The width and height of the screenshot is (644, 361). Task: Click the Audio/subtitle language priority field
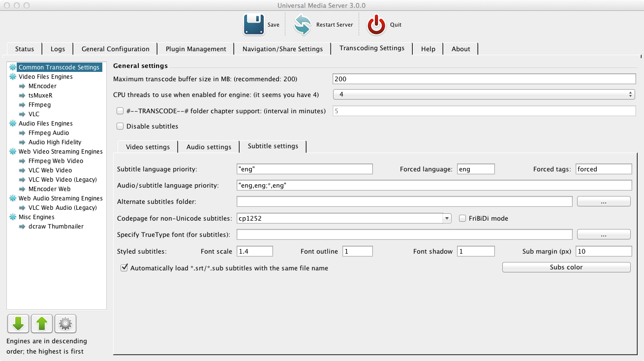(x=434, y=185)
